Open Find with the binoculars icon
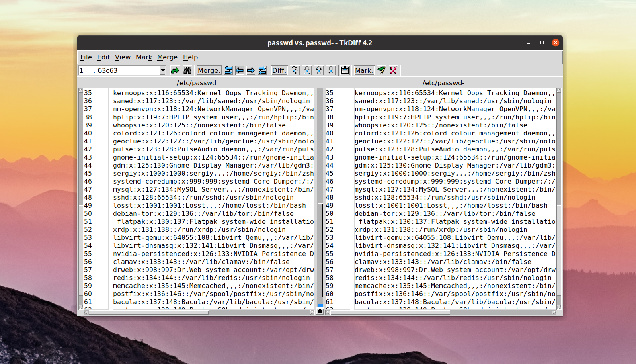The height and width of the screenshot is (364, 636). tap(187, 70)
